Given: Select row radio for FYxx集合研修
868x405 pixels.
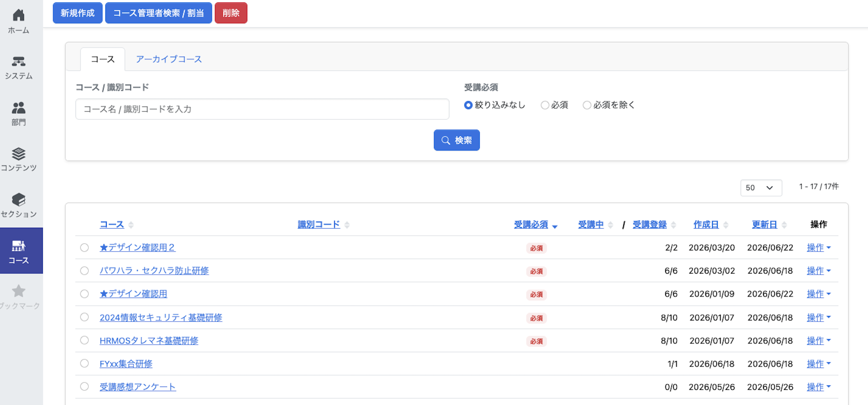Looking at the screenshot, I should (84, 363).
